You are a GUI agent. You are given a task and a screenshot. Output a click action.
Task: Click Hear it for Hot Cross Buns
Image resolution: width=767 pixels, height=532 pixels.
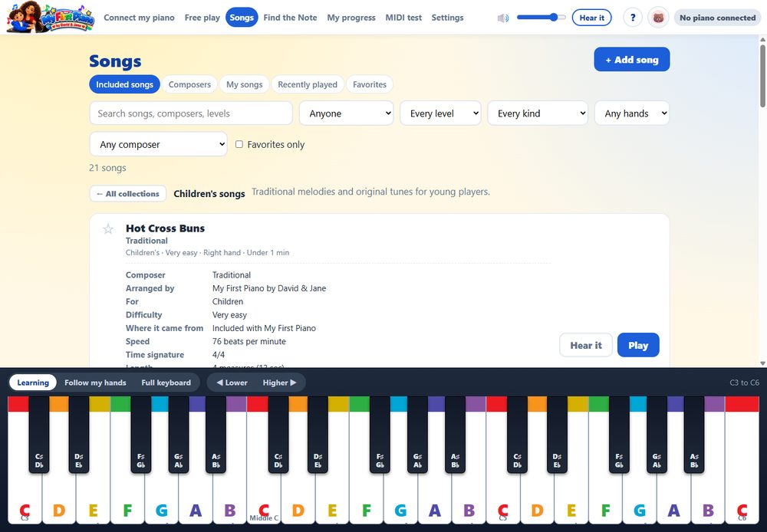pyautogui.click(x=586, y=345)
